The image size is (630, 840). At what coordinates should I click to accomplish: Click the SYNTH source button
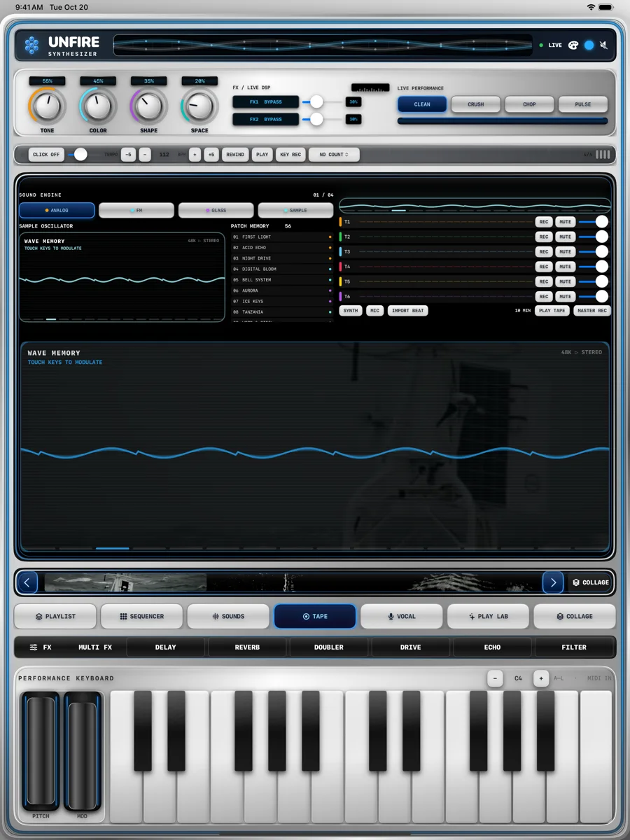point(351,311)
